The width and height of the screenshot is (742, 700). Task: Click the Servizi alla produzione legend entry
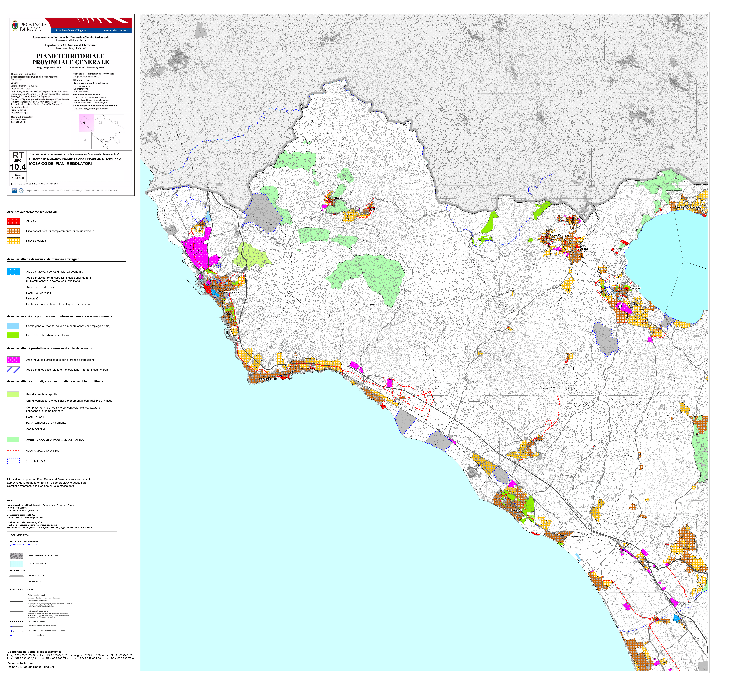point(40,287)
